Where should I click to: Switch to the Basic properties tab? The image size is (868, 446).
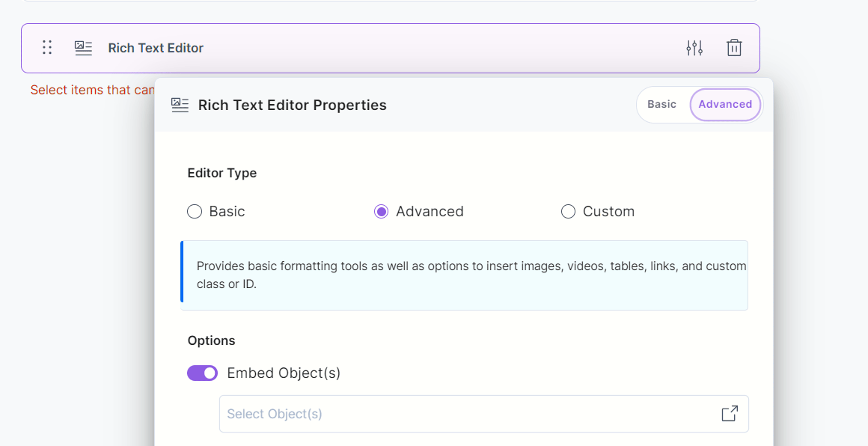click(661, 104)
